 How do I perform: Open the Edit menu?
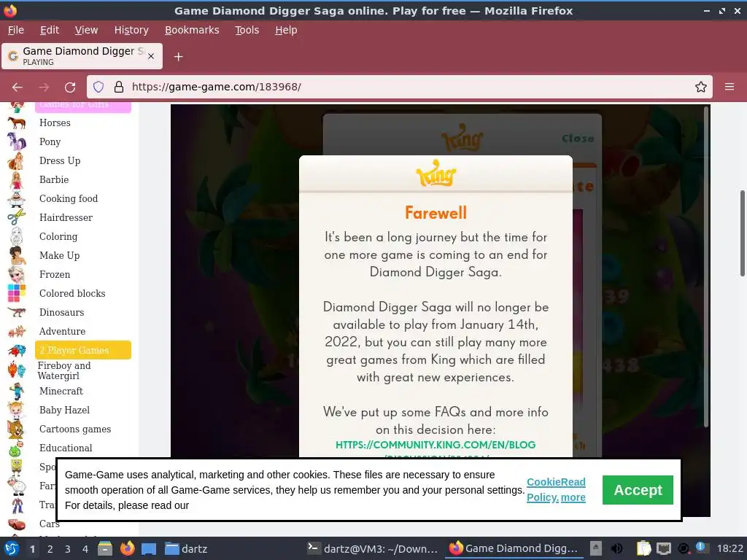pyautogui.click(x=50, y=30)
